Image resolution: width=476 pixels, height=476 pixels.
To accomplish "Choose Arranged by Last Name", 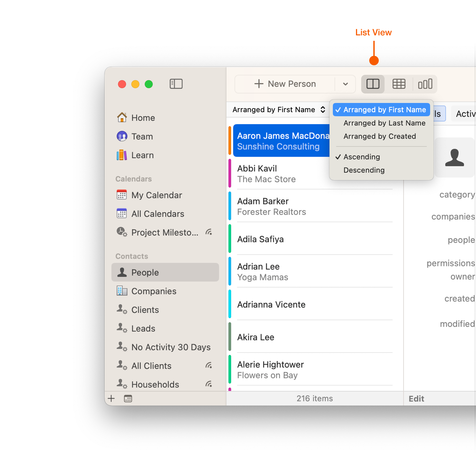I will 384,123.
